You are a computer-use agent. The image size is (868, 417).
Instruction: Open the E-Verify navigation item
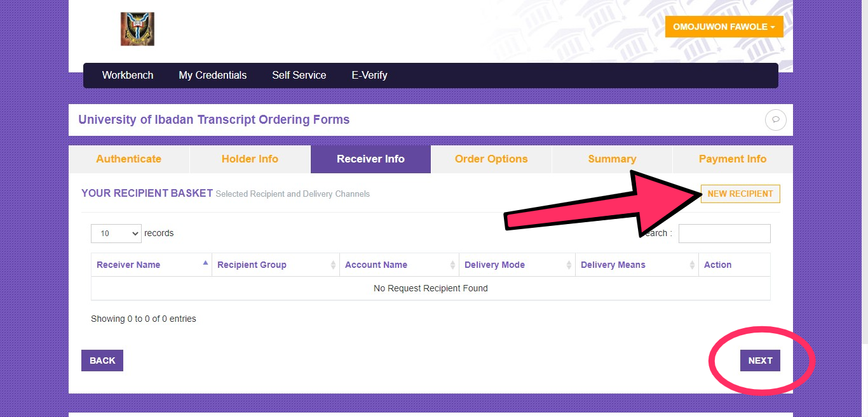369,75
